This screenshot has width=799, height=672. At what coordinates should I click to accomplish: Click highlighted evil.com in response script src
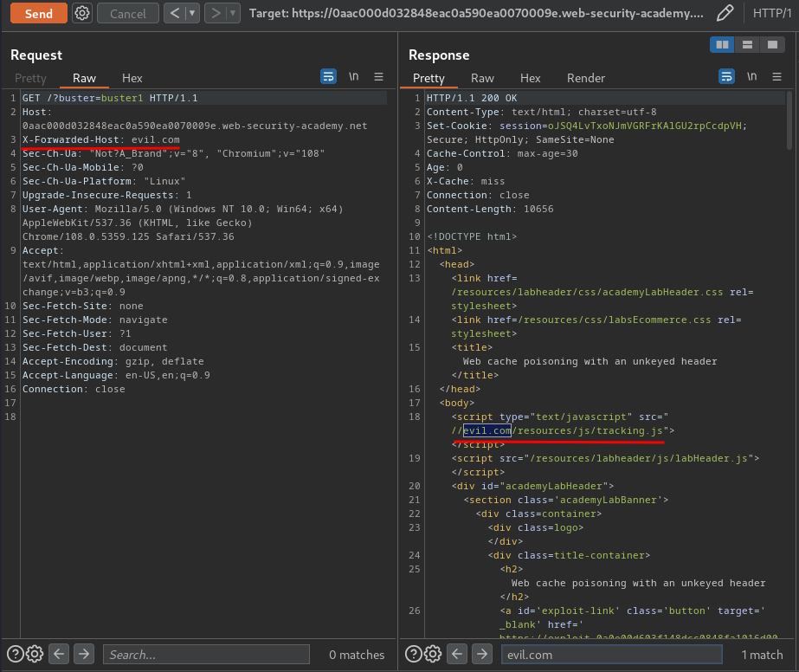[486, 430]
